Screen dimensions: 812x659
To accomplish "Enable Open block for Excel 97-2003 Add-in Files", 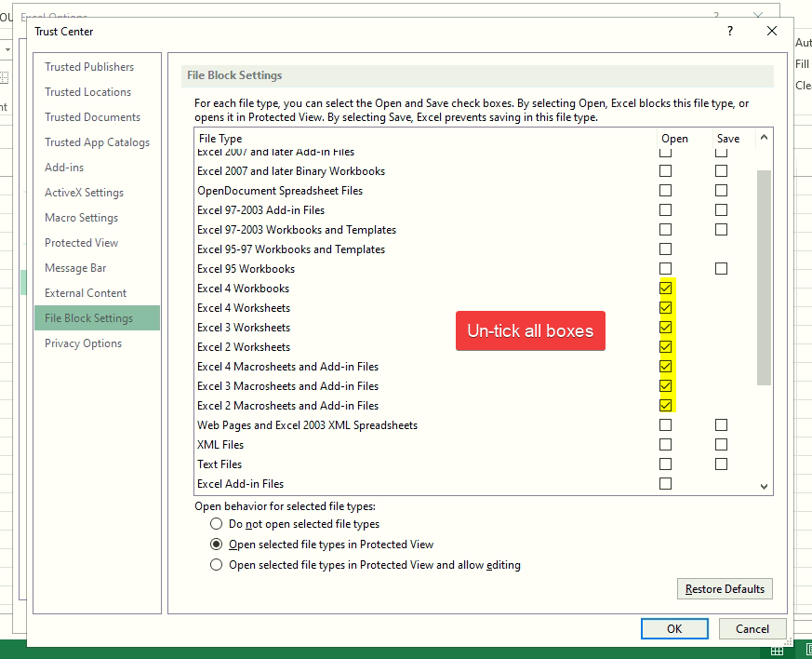I will pos(665,209).
